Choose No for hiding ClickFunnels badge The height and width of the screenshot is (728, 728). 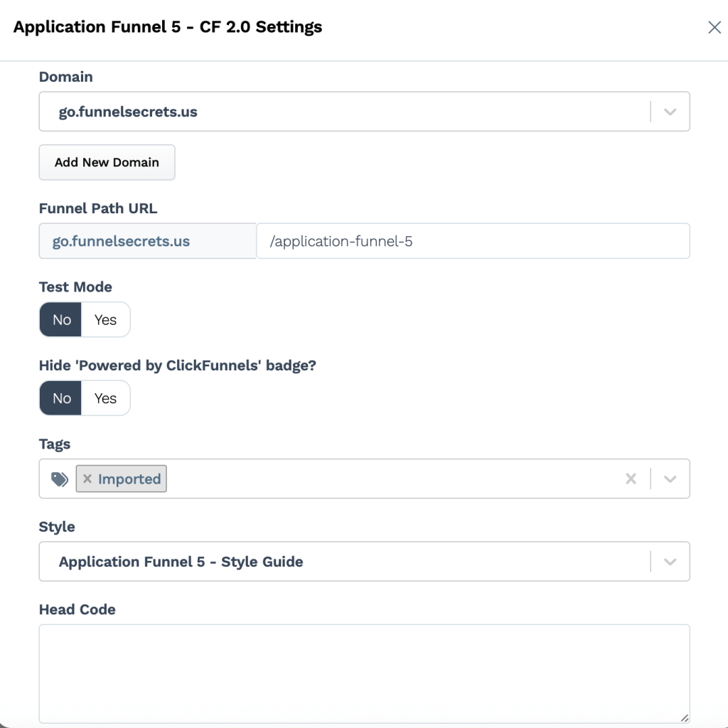tap(61, 398)
